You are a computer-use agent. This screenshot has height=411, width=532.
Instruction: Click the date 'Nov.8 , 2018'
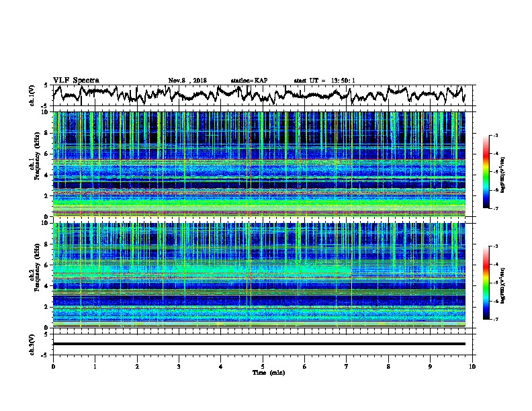(187, 81)
